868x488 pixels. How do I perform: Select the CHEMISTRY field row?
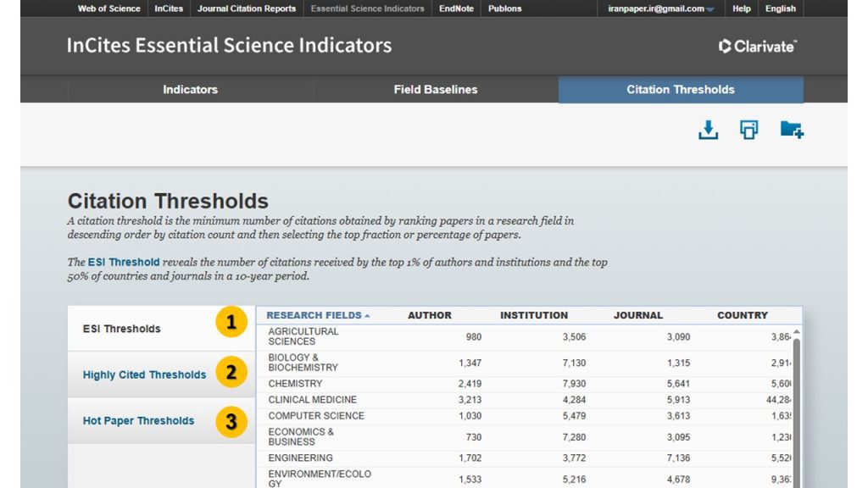click(x=524, y=384)
